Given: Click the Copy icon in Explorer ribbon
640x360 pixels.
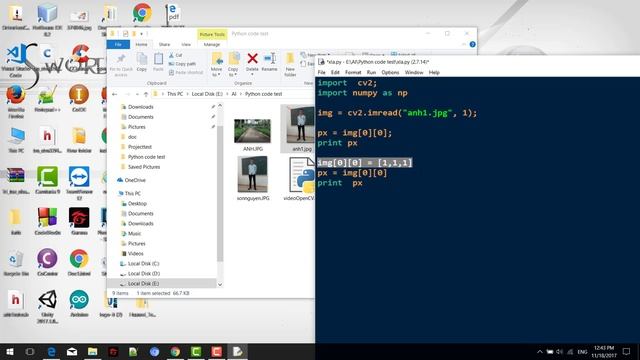Looking at the screenshot, I should pos(142,60).
